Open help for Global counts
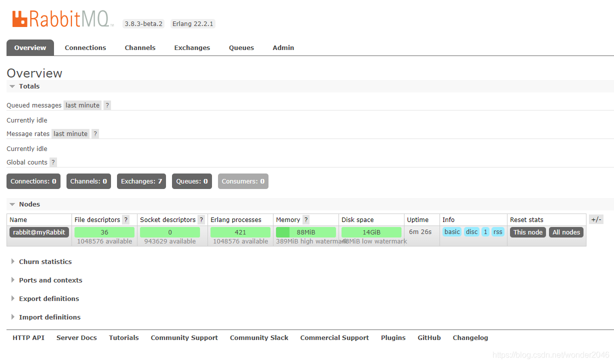Image resolution: width=614 pixels, height=364 pixels. 53,162
